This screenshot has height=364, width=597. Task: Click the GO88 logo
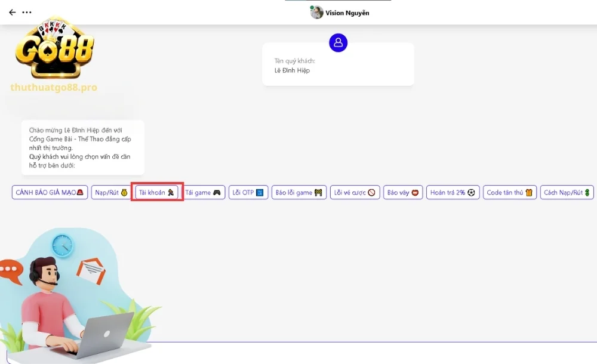pos(54,51)
